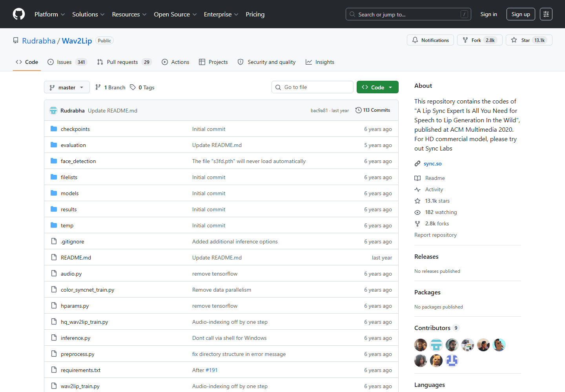Click the Search or jump to box
This screenshot has height=392, width=565.
408,14
